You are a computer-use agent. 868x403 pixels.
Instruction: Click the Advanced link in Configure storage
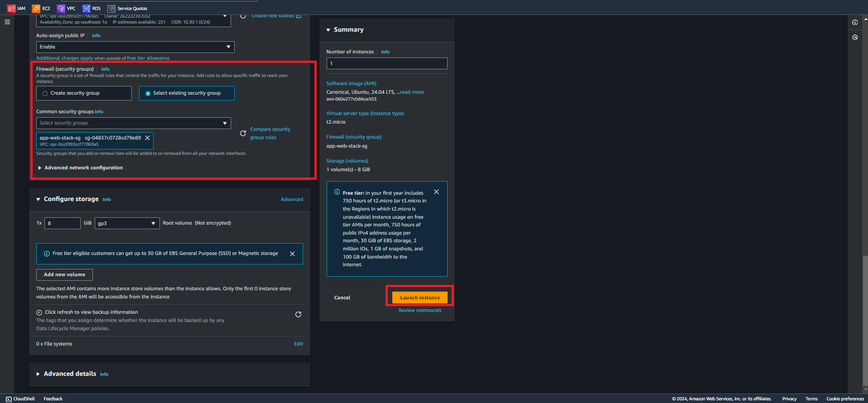292,199
